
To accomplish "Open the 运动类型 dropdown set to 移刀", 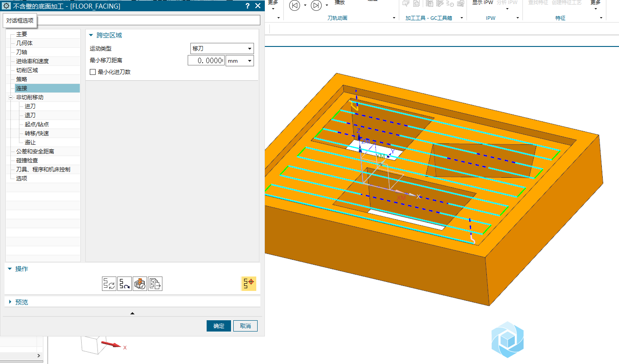I will click(222, 48).
